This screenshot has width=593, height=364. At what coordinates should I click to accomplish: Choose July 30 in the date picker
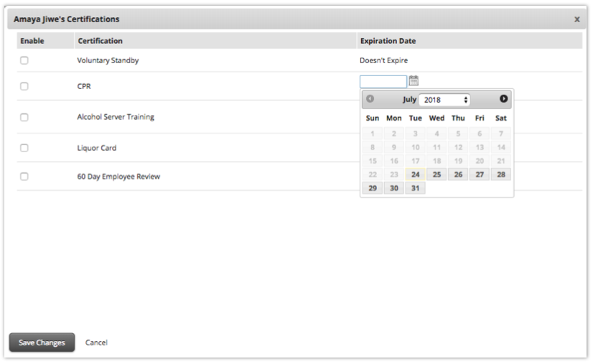(x=394, y=188)
